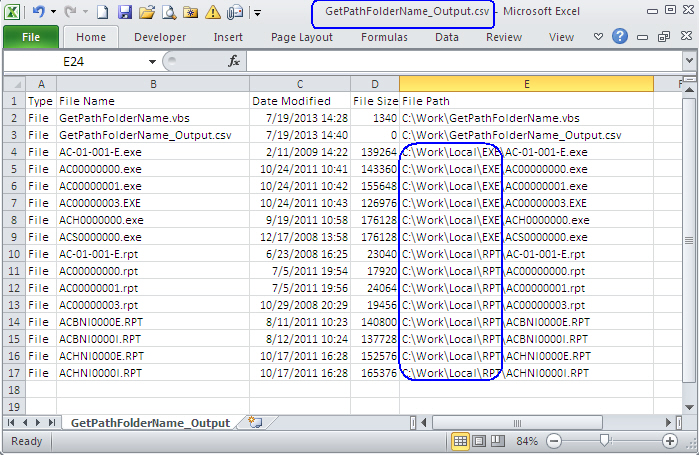Send workbook as email attachment icon
Viewport: 699px width, 455px height.
(x=234, y=12)
